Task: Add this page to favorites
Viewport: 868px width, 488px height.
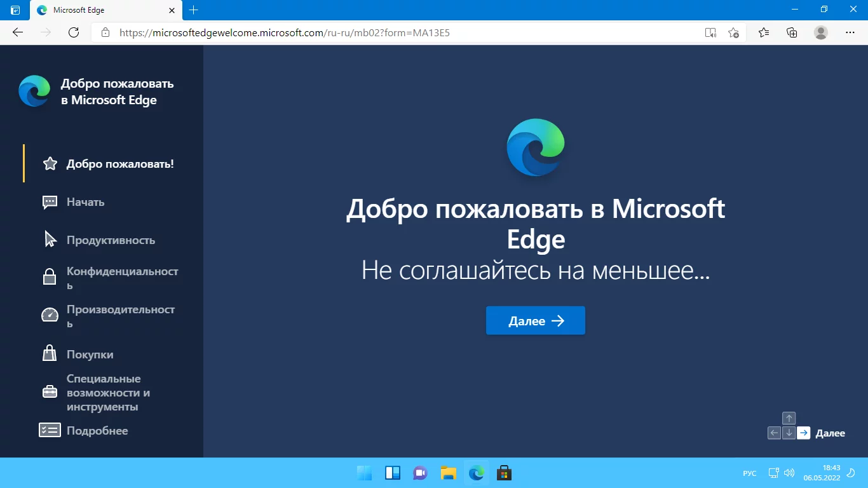Action: point(734,32)
